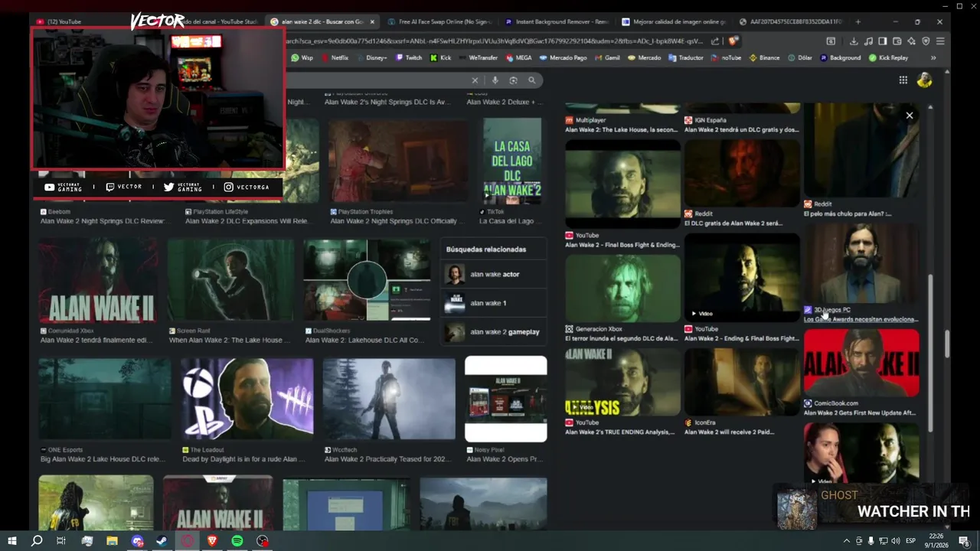Open the Disney+ bookmark
Image resolution: width=980 pixels, height=551 pixels.
pos(371,57)
